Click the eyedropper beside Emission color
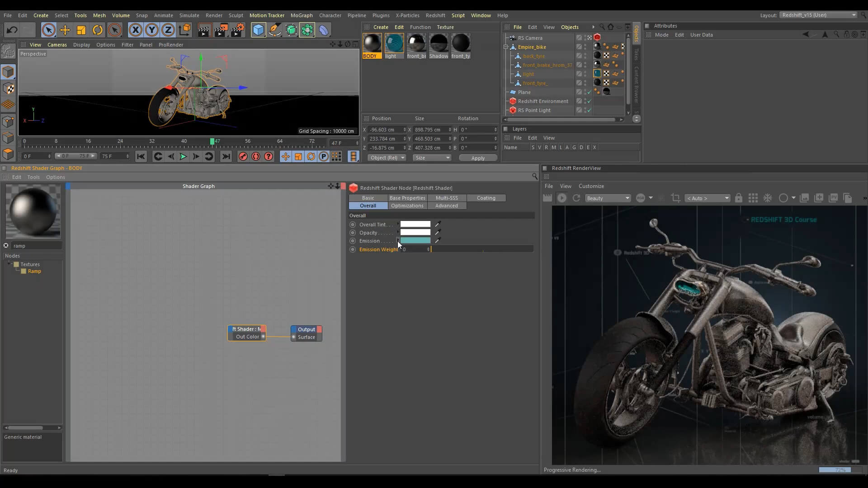 click(x=438, y=241)
